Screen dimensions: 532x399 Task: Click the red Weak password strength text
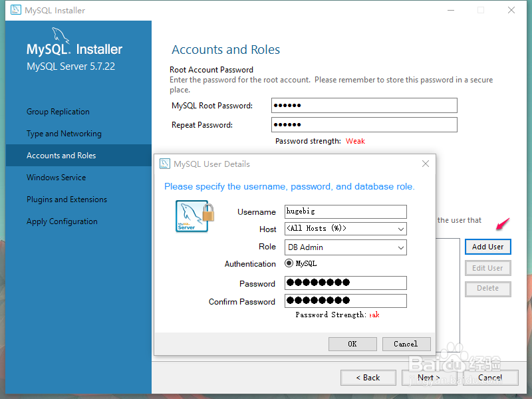click(x=355, y=141)
